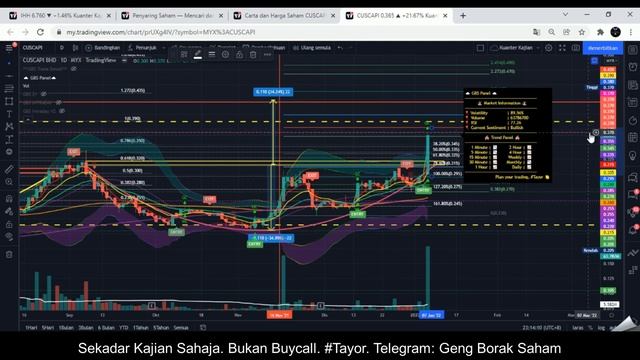The width and height of the screenshot is (640, 360).
Task: Select the ruler measure tool
Action: 9,169
